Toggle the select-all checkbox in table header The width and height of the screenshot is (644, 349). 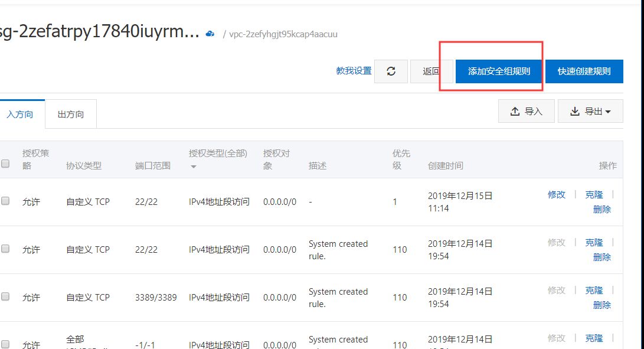click(5, 164)
